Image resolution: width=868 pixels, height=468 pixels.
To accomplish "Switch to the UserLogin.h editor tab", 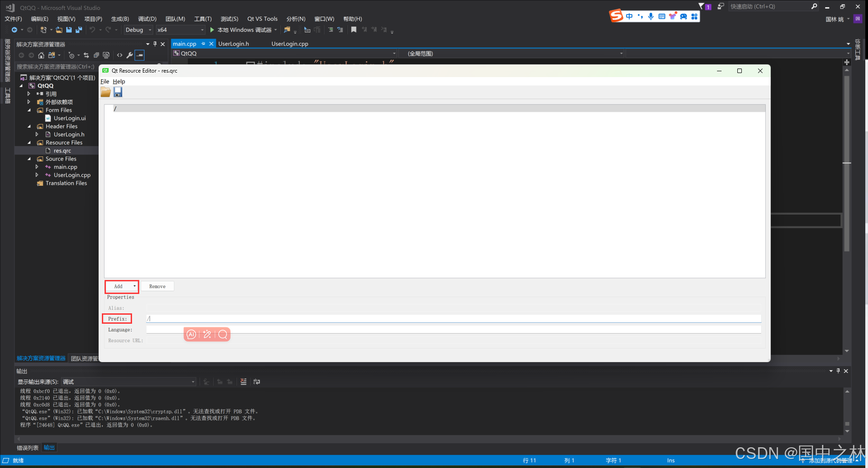I will pyautogui.click(x=233, y=44).
